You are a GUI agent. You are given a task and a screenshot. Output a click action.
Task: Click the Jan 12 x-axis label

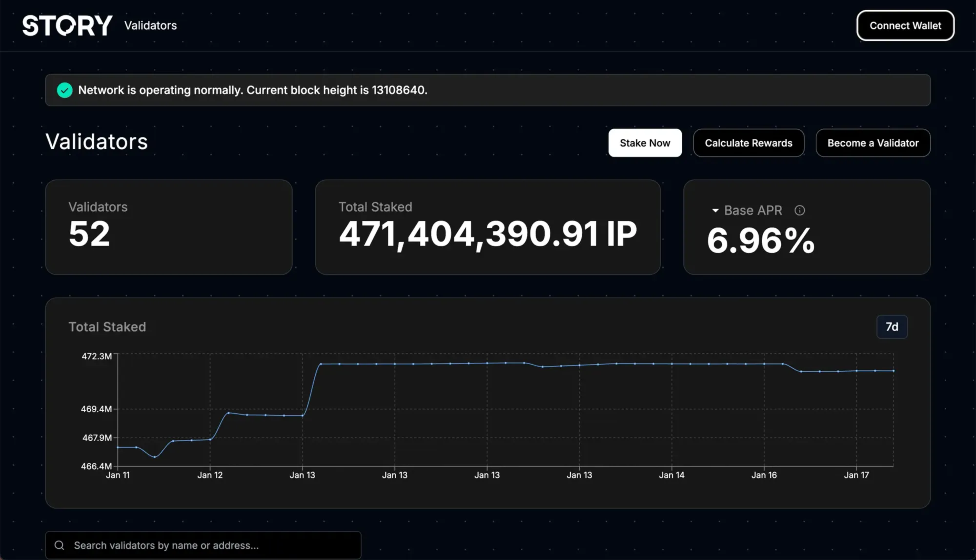click(210, 475)
